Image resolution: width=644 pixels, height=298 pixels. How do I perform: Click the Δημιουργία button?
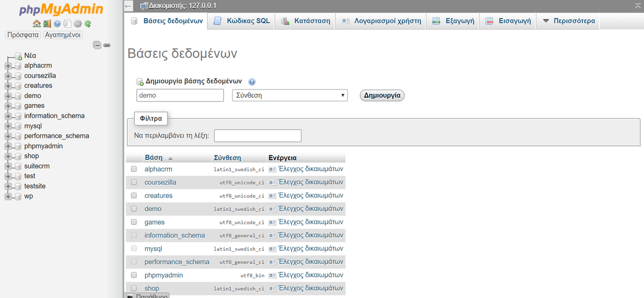pyautogui.click(x=382, y=95)
